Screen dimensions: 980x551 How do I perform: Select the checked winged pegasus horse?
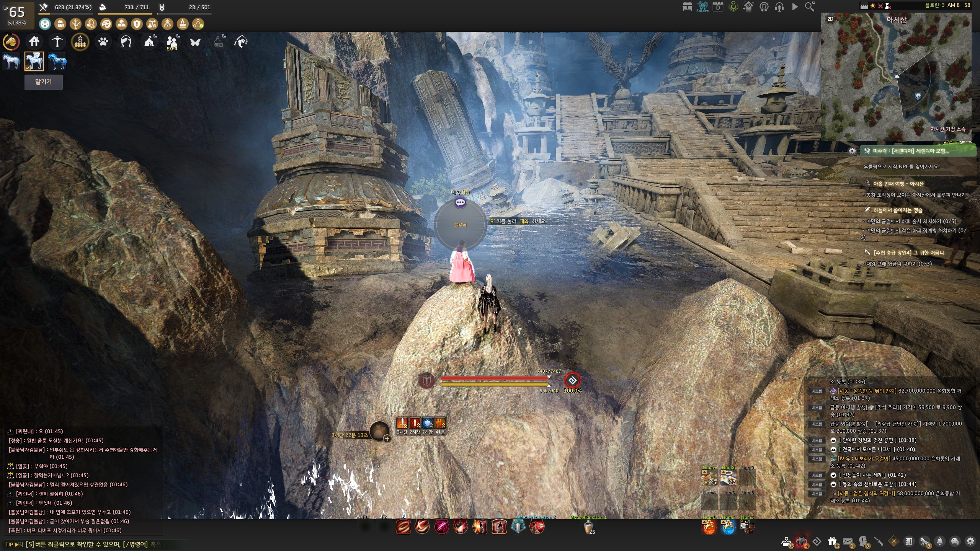pyautogui.click(x=34, y=61)
